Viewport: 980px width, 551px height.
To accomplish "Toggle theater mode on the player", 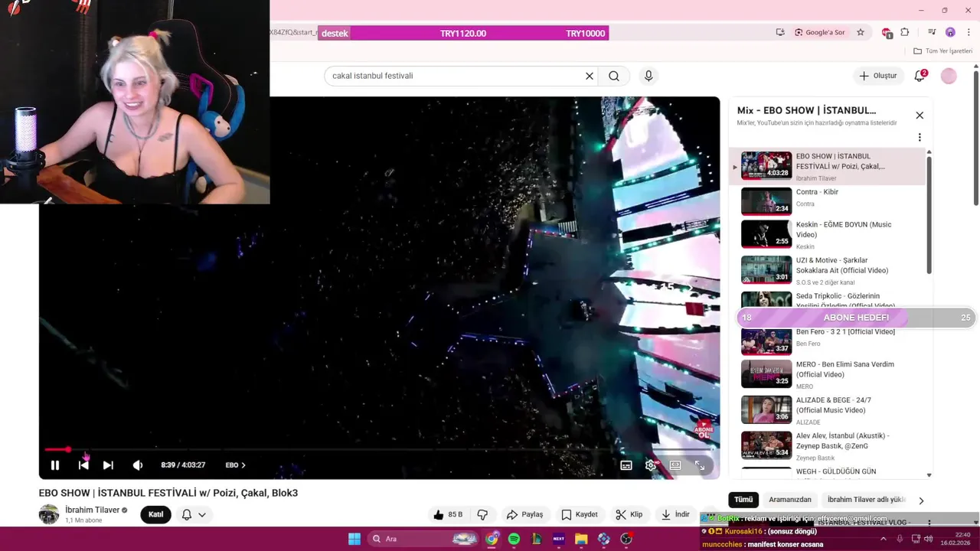I will point(675,465).
